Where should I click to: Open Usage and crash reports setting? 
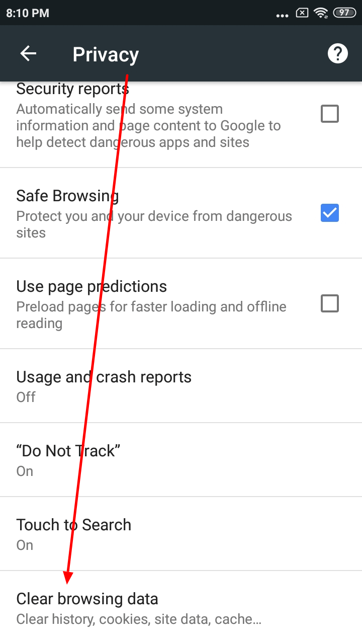181,386
